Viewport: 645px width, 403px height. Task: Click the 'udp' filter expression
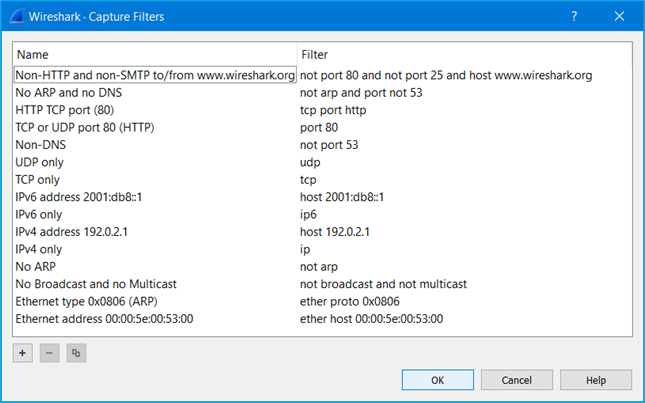click(x=310, y=162)
